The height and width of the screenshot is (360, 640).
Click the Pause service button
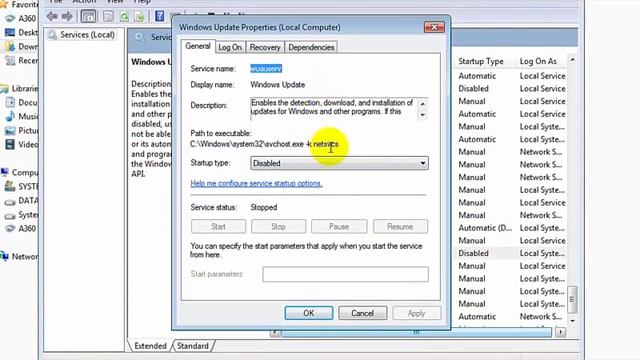(339, 227)
